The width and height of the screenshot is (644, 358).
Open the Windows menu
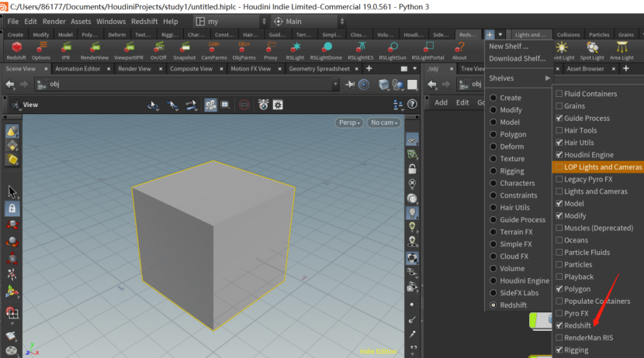[x=111, y=22]
